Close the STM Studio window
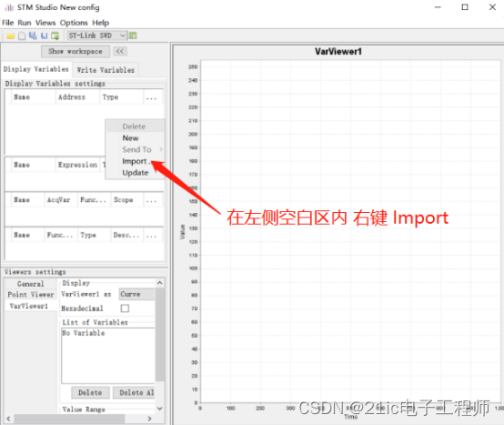This screenshot has height=425, width=504. coord(492,7)
